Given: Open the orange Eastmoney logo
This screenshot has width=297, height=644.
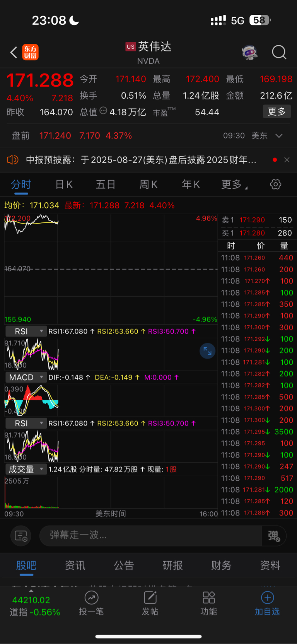Looking at the screenshot, I should pyautogui.click(x=31, y=52).
